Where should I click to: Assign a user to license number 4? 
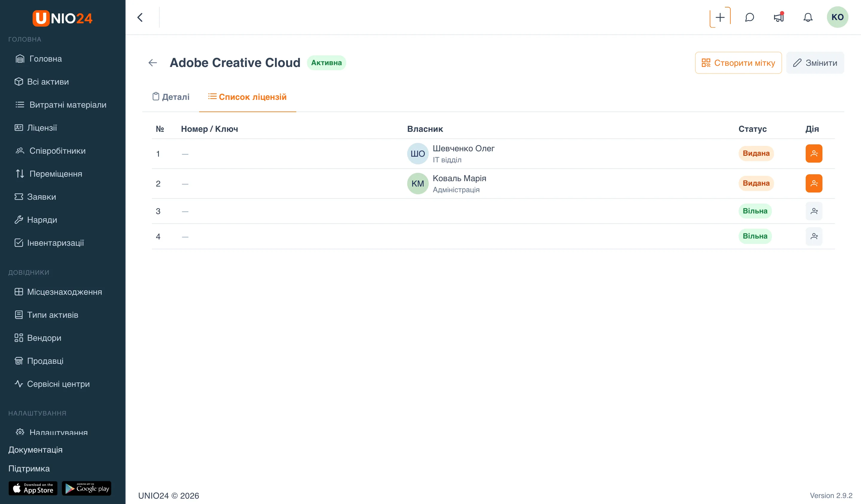[814, 236]
